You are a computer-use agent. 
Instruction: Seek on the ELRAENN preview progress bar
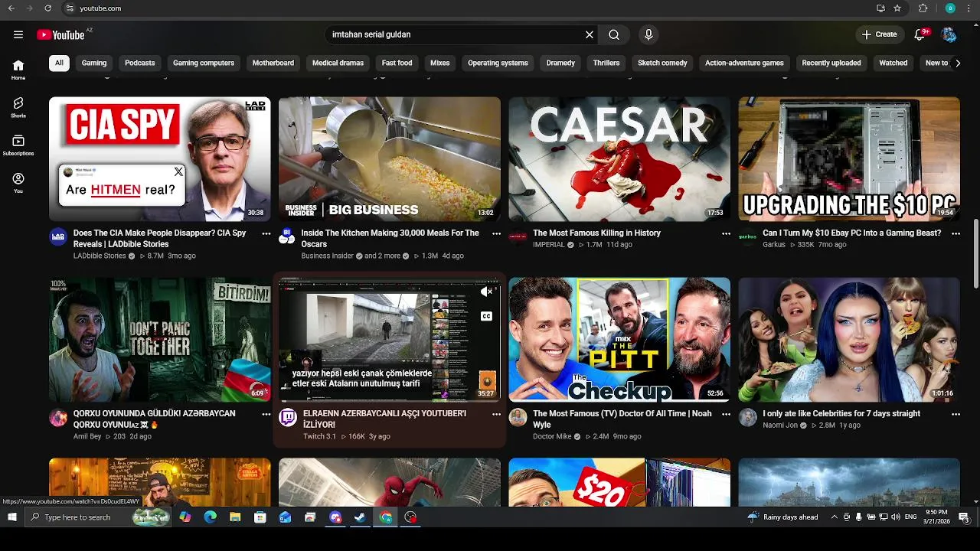pos(389,400)
